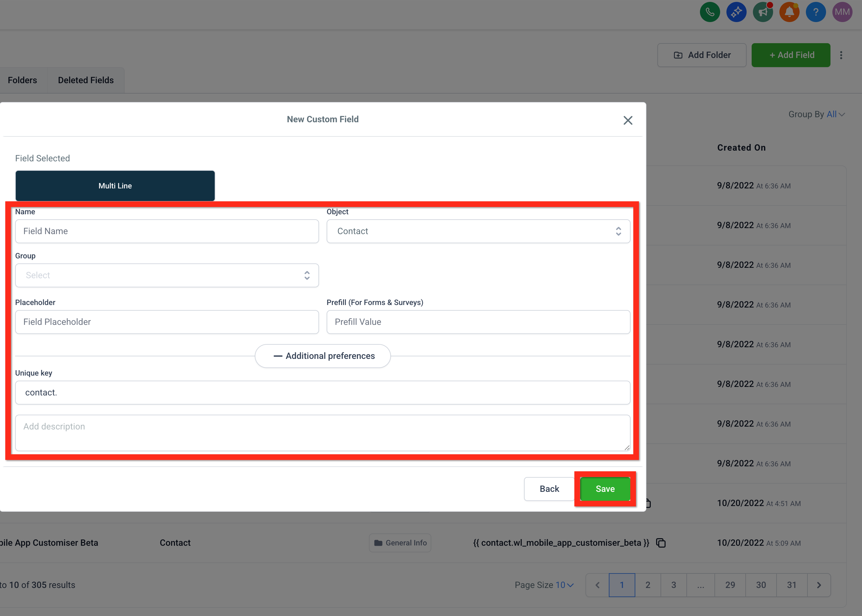Open the Group select dropdown
Viewport: 862px width, 616px height.
tap(167, 275)
